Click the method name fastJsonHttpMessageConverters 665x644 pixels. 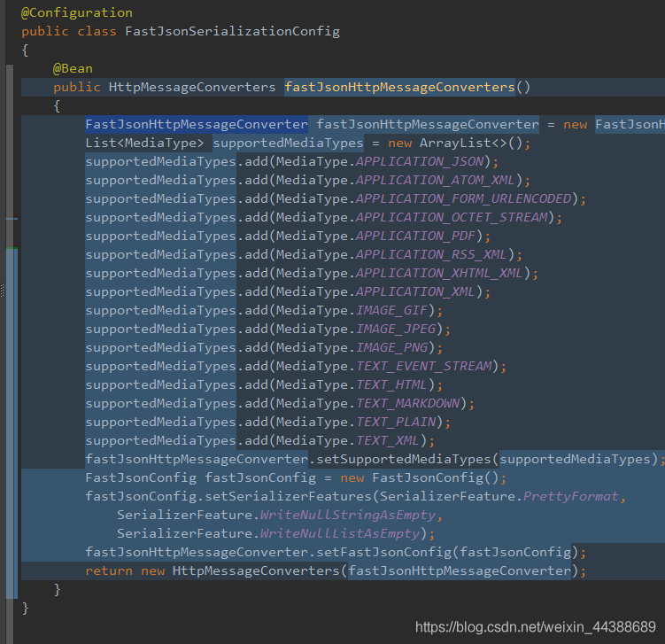tap(399, 88)
